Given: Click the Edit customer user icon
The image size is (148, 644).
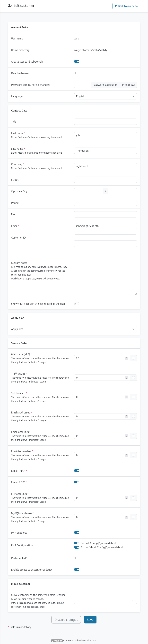Looking at the screenshot, I should coord(10,6).
